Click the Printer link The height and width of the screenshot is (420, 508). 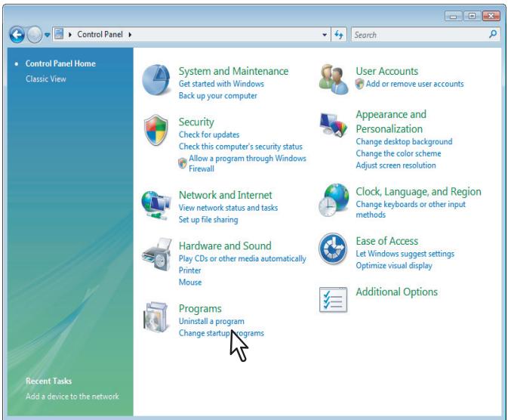click(x=189, y=270)
